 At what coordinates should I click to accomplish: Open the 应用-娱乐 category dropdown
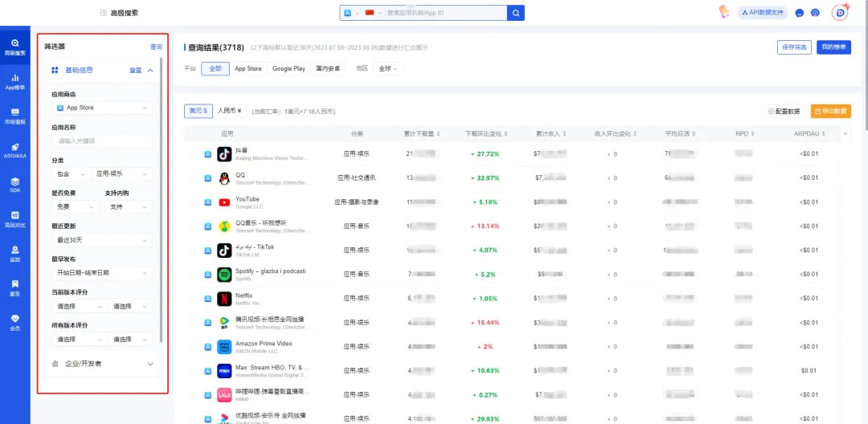tap(122, 174)
